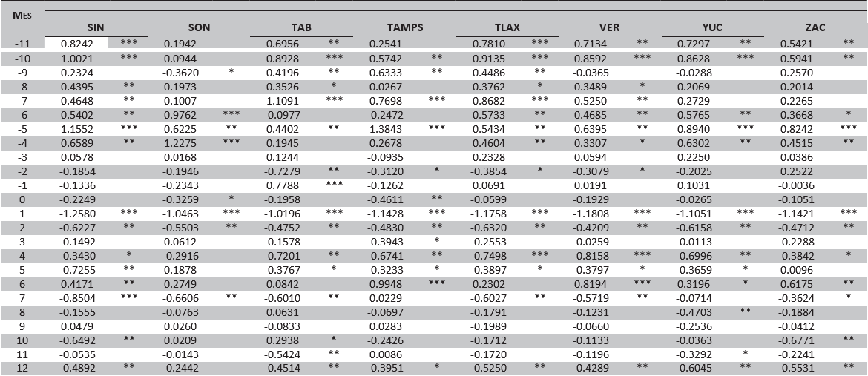Select the cell containing -0.8158
Screen dimensions: 868x376
pyautogui.click(x=590, y=256)
